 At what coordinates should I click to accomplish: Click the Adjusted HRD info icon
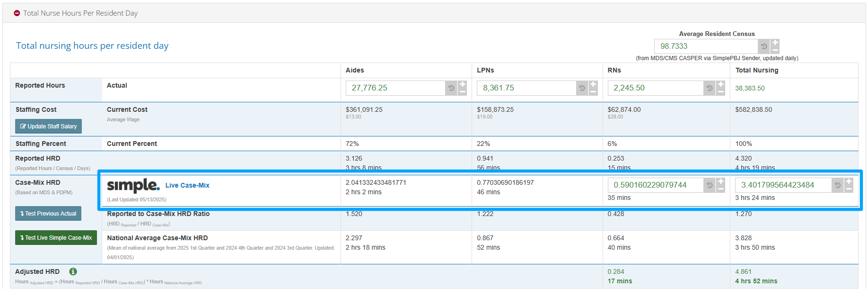point(73,271)
